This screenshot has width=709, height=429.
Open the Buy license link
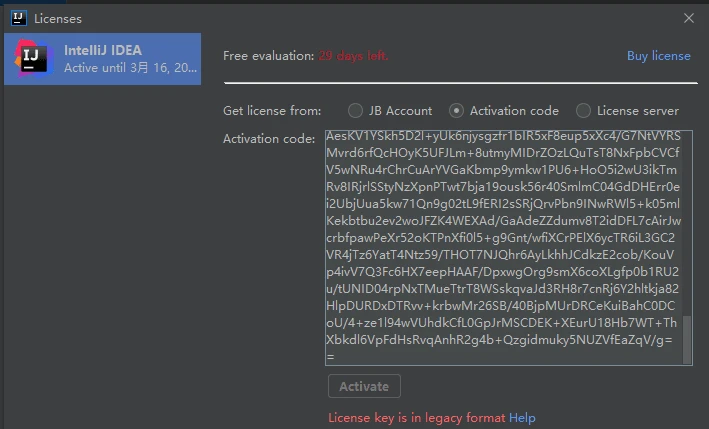[658, 56]
